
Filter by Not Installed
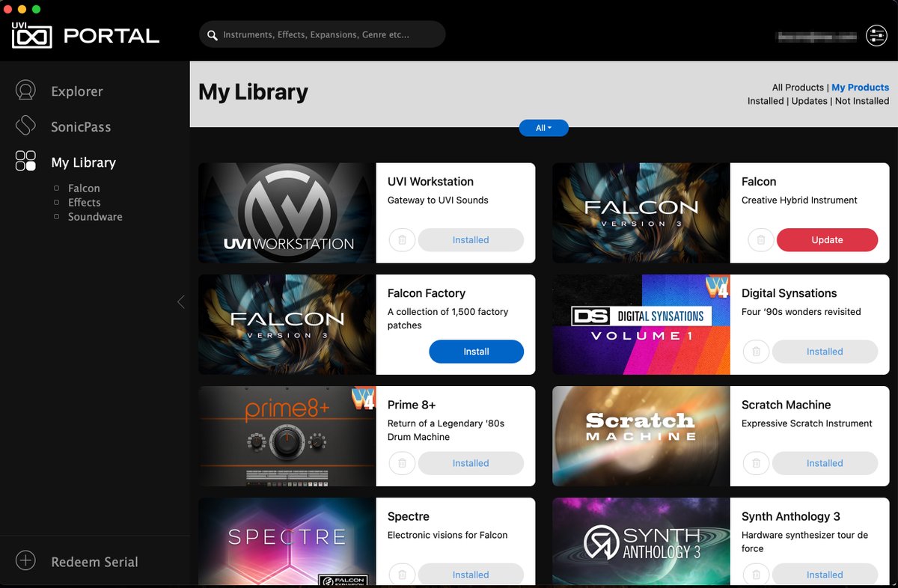point(862,101)
